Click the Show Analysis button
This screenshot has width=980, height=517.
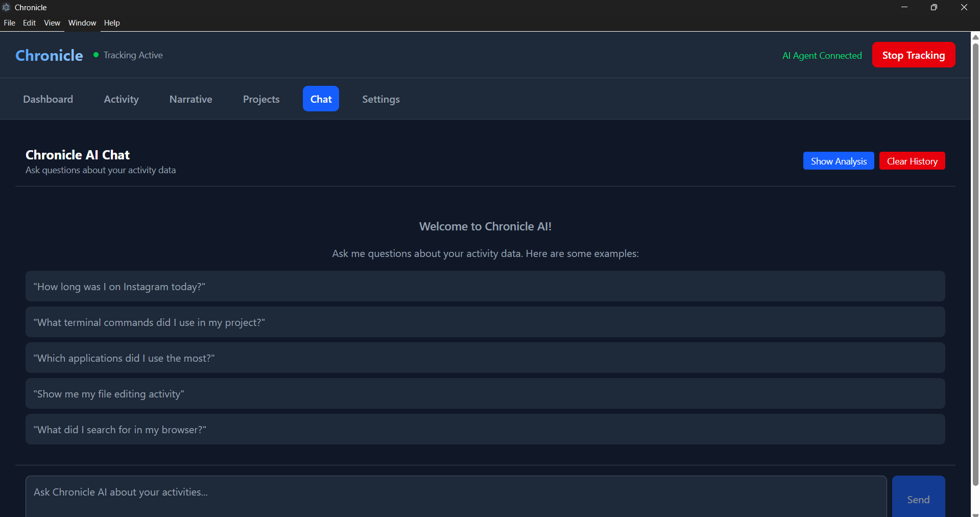[x=839, y=161]
